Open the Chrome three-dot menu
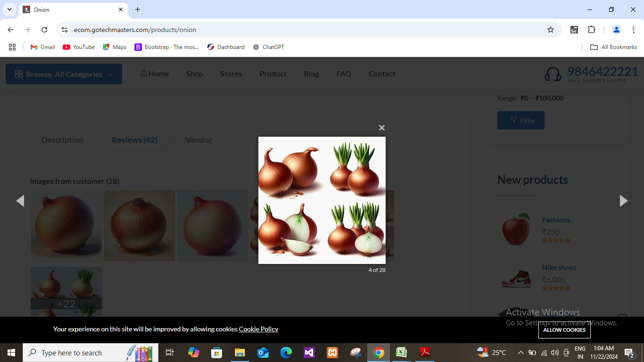Viewport: 644px width, 362px height. (x=634, y=30)
